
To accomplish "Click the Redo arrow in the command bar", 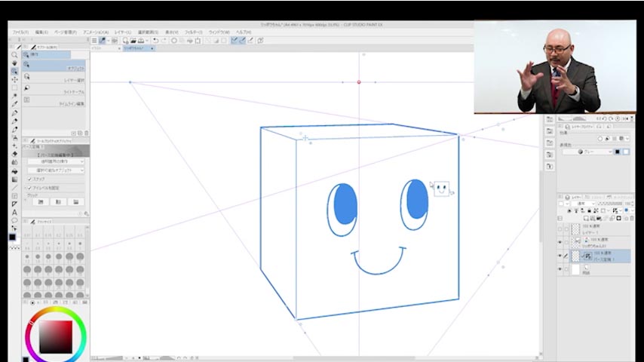I will tap(164, 41).
